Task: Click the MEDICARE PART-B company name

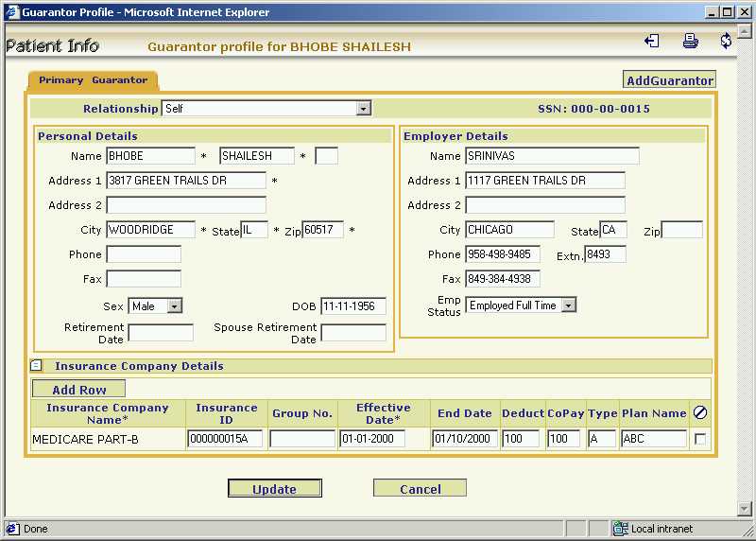Action: click(x=85, y=440)
